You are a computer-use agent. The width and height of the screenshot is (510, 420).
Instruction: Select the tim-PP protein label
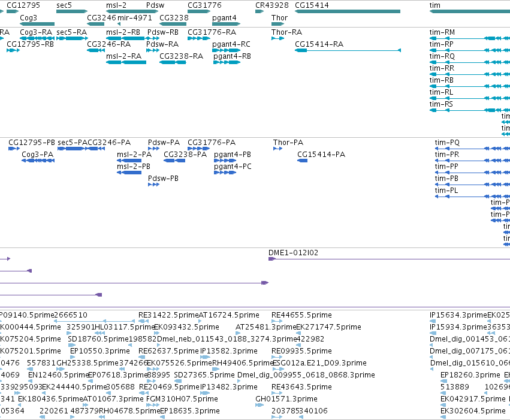(x=446, y=167)
